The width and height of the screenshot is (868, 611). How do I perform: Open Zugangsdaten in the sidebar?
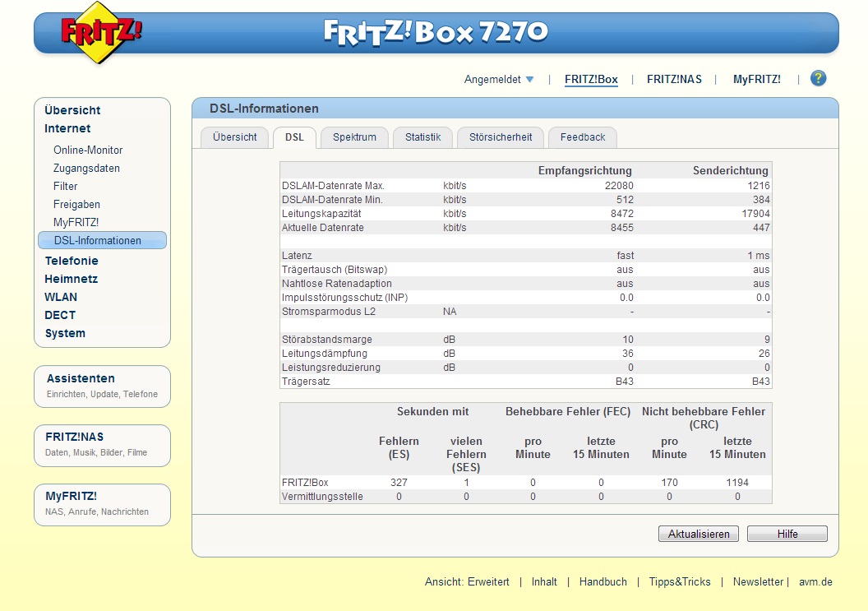click(86, 169)
